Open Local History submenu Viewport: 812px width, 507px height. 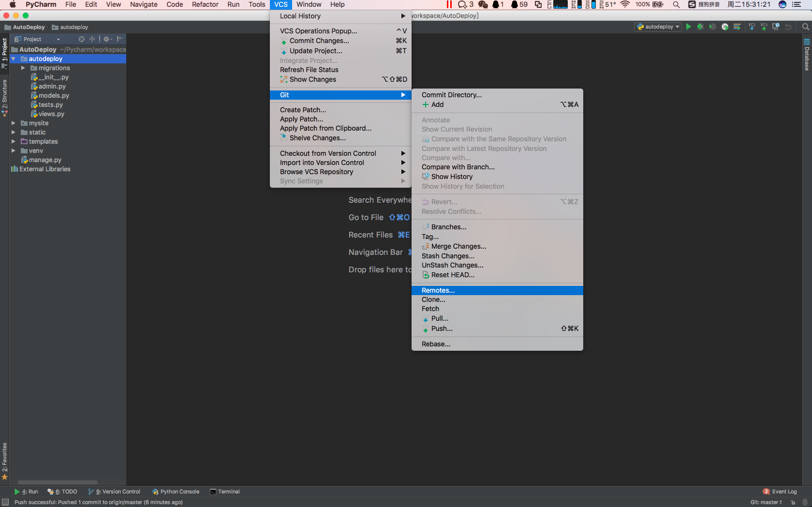coord(340,16)
